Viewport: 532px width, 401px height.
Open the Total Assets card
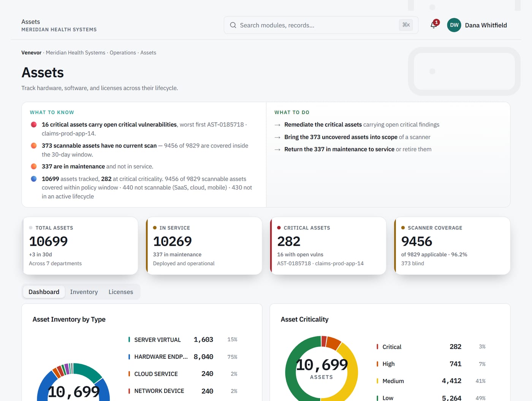pyautogui.click(x=80, y=246)
